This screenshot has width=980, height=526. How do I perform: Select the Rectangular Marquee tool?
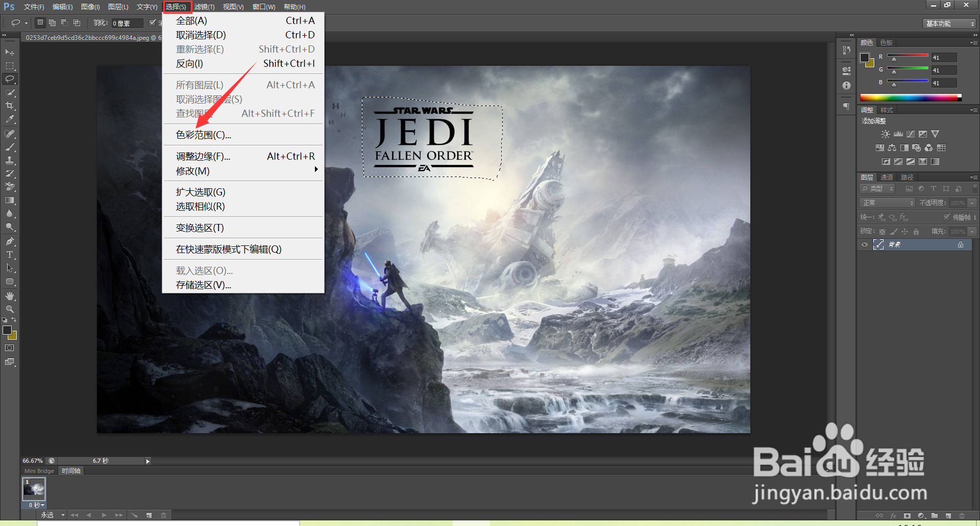click(10, 66)
